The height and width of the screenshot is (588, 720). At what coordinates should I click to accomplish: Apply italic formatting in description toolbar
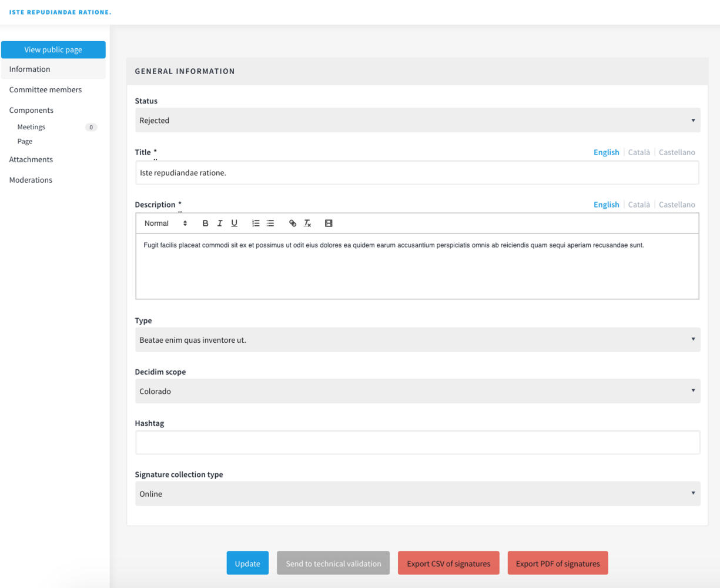pos(220,223)
